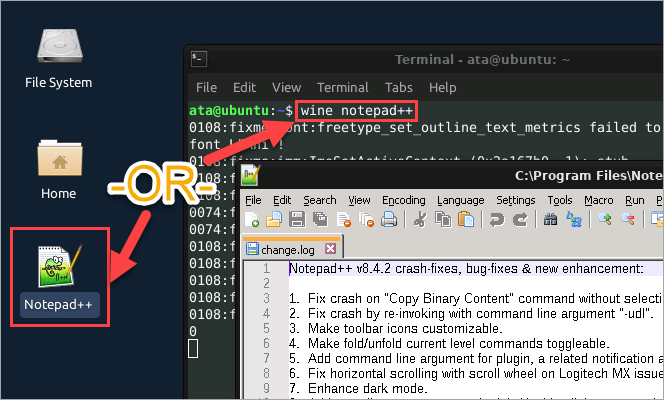
Task: Click line 1 "Notepad++ v8.4.2 crash-fixes" text
Action: point(466,269)
